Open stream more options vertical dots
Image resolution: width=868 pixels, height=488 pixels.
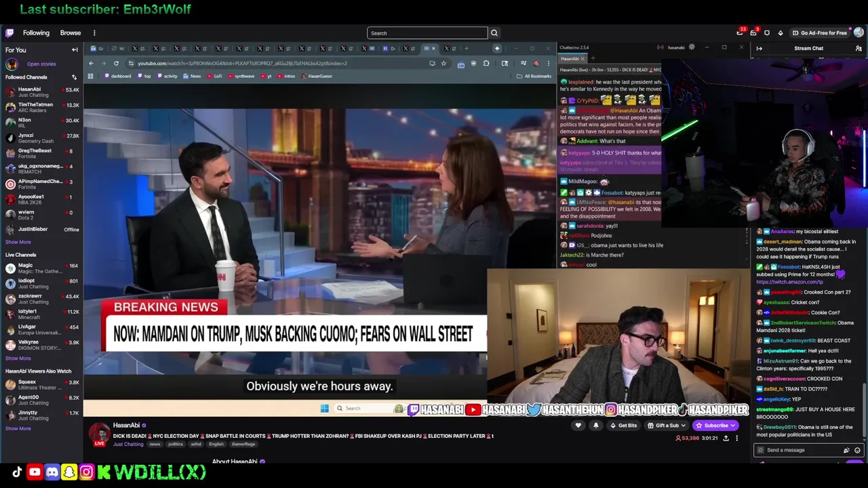737,439
